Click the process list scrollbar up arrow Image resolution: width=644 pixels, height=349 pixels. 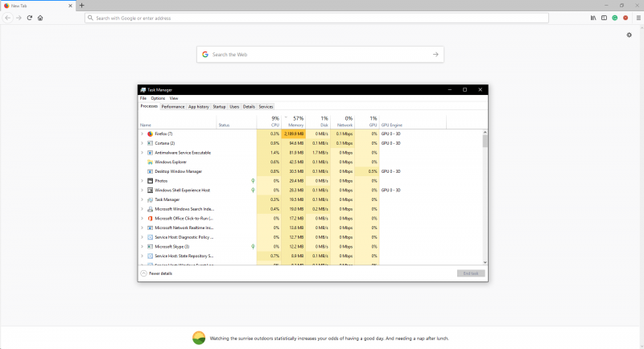pyautogui.click(x=485, y=133)
